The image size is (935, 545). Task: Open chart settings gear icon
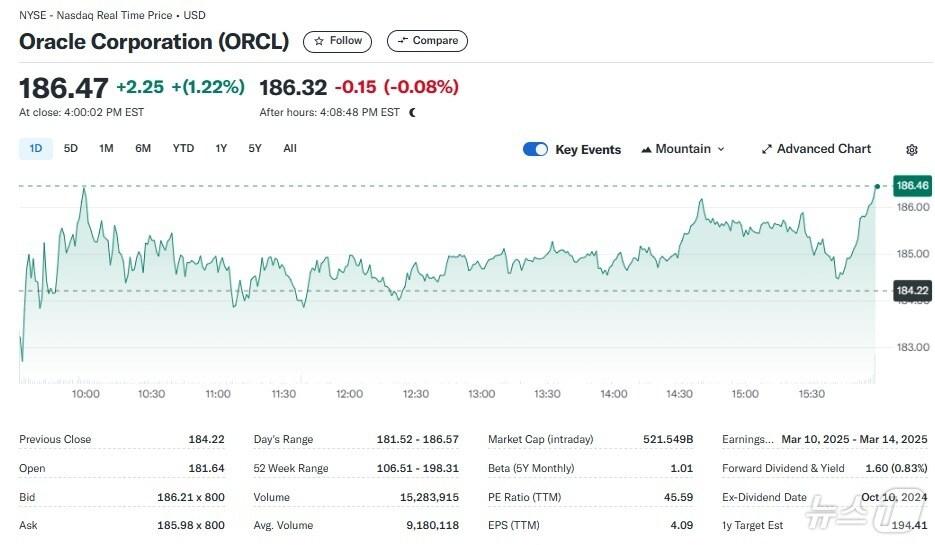(x=911, y=150)
